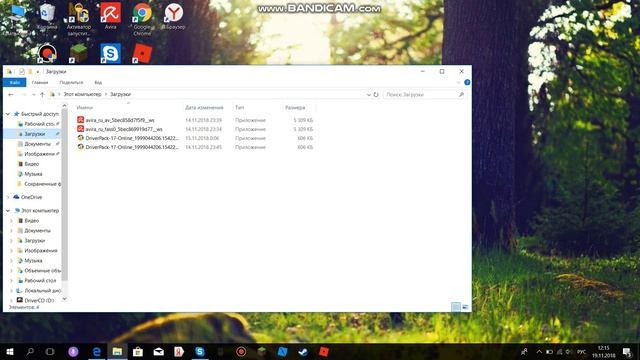
Task: Open the Recycle Bin desktop icon
Action: (x=47, y=16)
